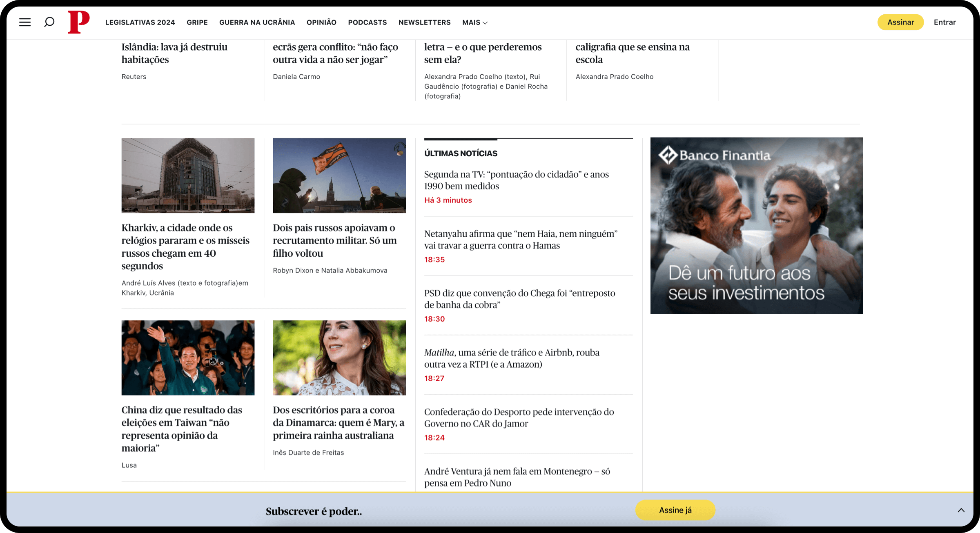Image resolution: width=980 pixels, height=533 pixels.
Task: Open the Últimas Notícias section heading
Action: click(461, 153)
